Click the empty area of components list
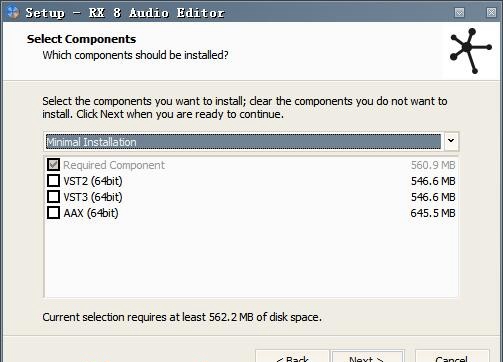503x362 pixels. tap(251, 258)
